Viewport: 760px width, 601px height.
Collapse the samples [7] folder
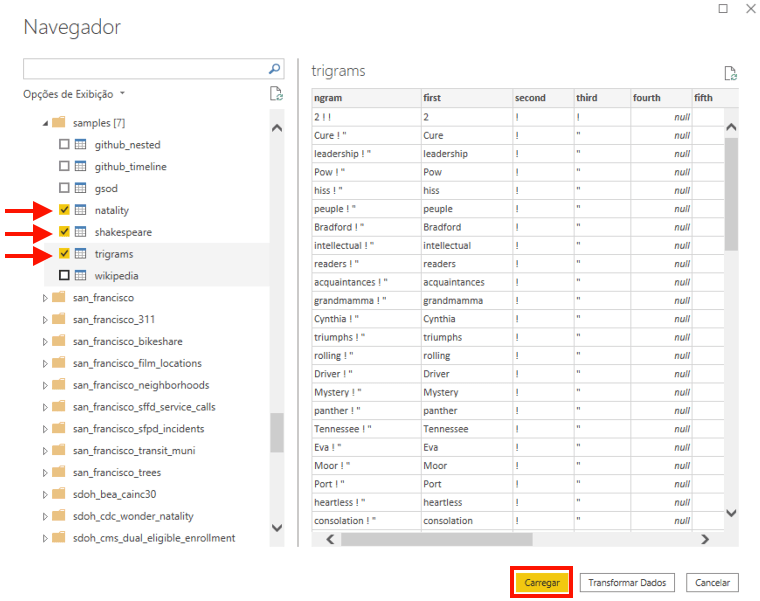44,123
